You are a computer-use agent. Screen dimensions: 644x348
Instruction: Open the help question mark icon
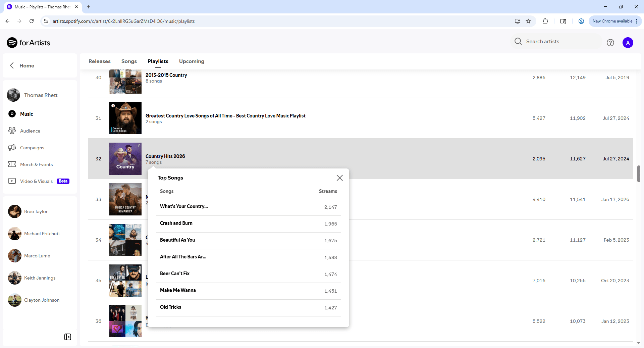(x=610, y=43)
